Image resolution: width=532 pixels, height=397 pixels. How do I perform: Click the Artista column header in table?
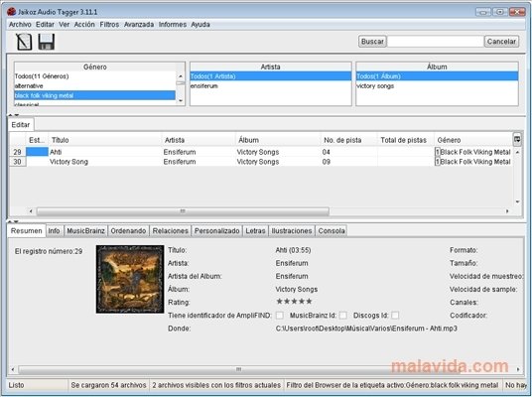(x=199, y=140)
